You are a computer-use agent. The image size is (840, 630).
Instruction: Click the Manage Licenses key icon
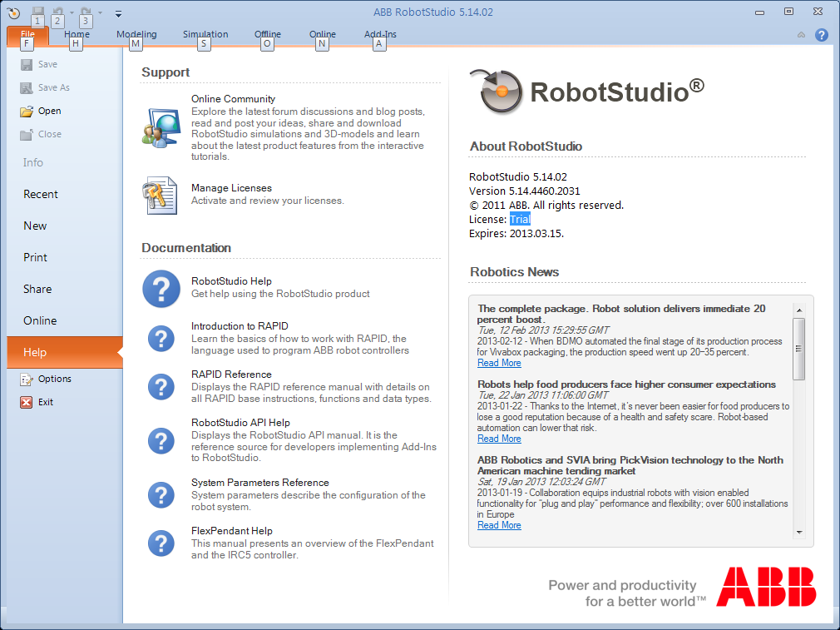pos(160,196)
